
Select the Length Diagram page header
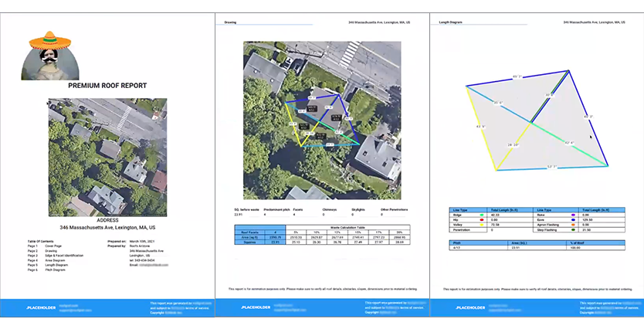coord(449,23)
